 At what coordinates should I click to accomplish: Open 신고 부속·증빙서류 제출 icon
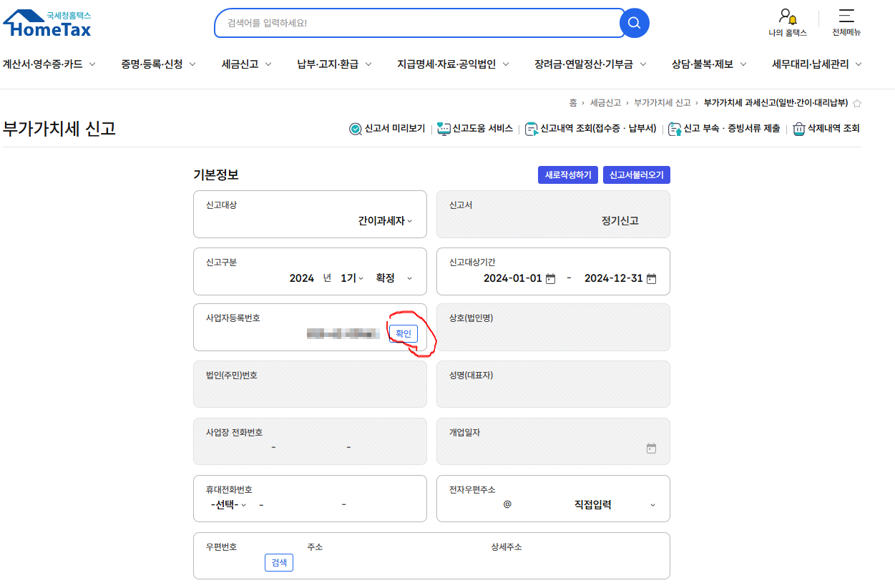coord(673,129)
